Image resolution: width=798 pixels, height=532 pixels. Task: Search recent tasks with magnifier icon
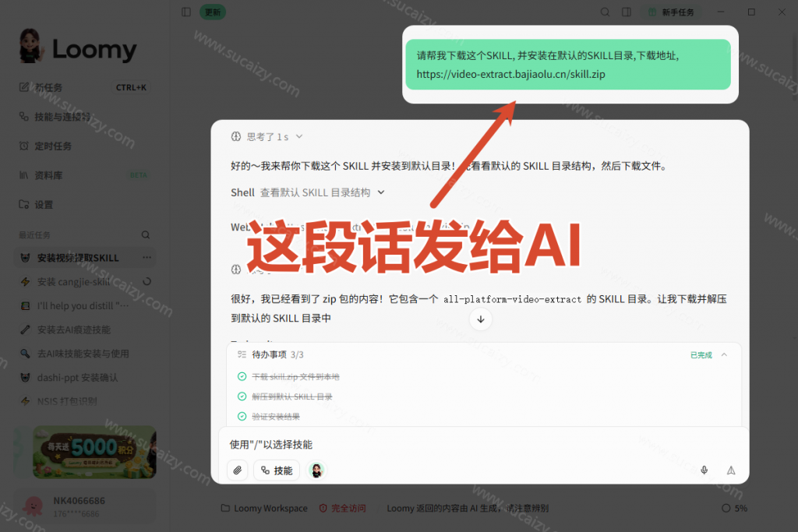(x=146, y=235)
